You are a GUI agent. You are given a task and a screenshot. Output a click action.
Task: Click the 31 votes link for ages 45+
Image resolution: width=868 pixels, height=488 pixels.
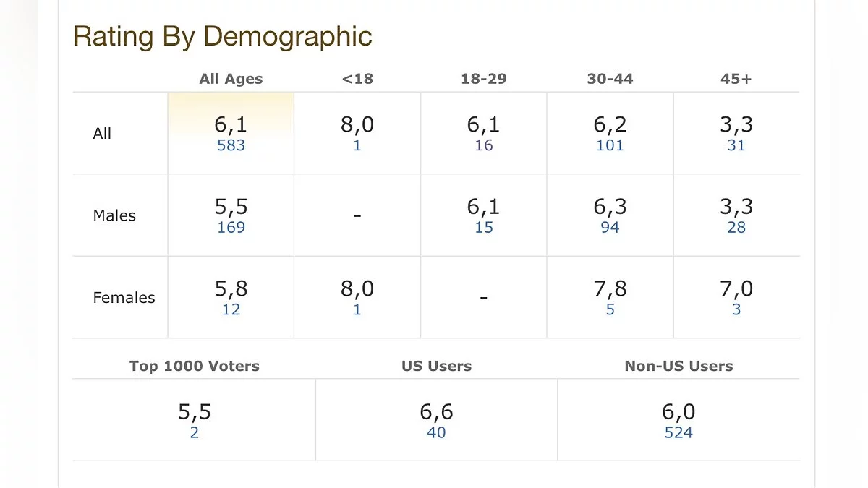[736, 145]
